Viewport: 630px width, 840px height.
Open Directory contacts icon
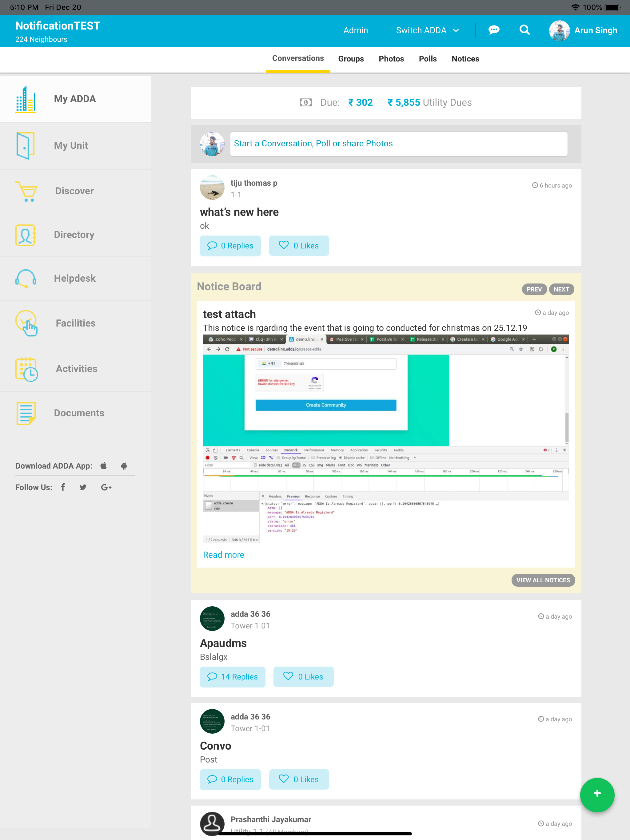(x=26, y=235)
